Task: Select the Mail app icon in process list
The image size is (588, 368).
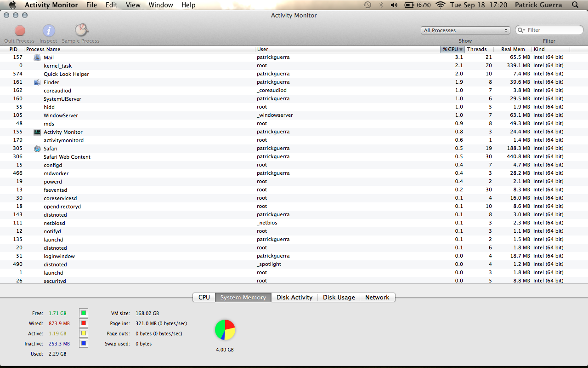Action: [x=37, y=57]
